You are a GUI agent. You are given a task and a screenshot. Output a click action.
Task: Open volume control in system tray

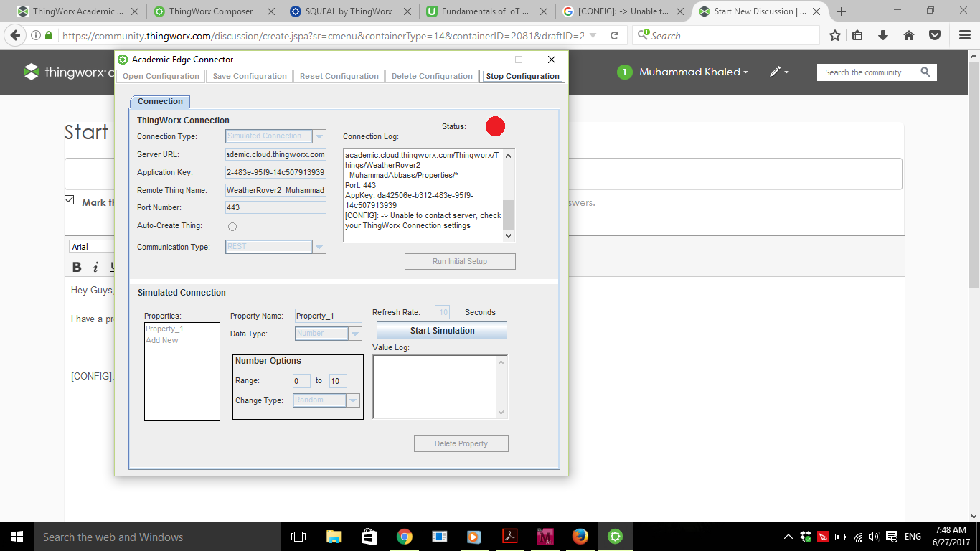[873, 537]
